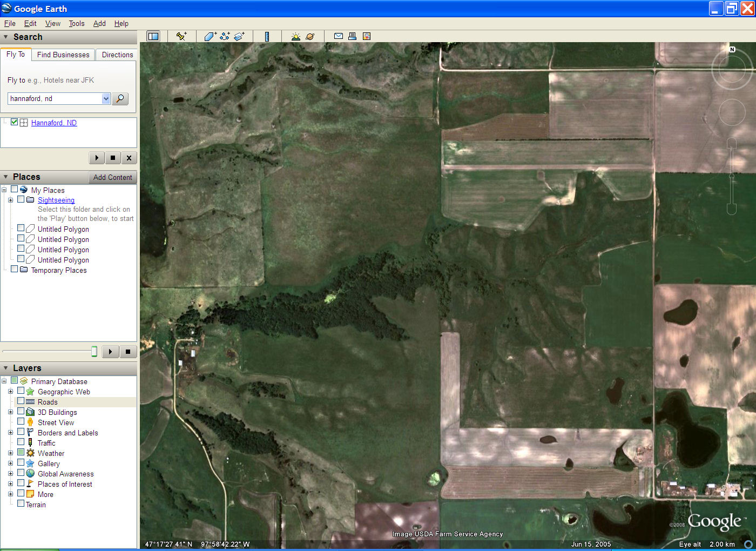Toggle the sunlight icon in toolbar
This screenshot has height=551, width=756.
(x=295, y=36)
